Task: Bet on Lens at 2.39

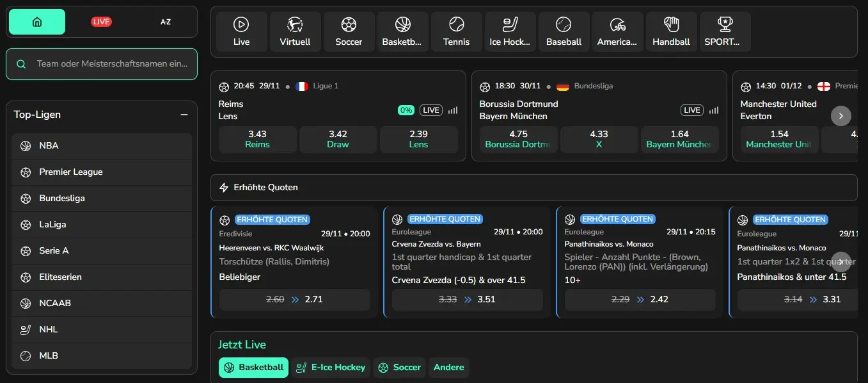Action: point(419,139)
